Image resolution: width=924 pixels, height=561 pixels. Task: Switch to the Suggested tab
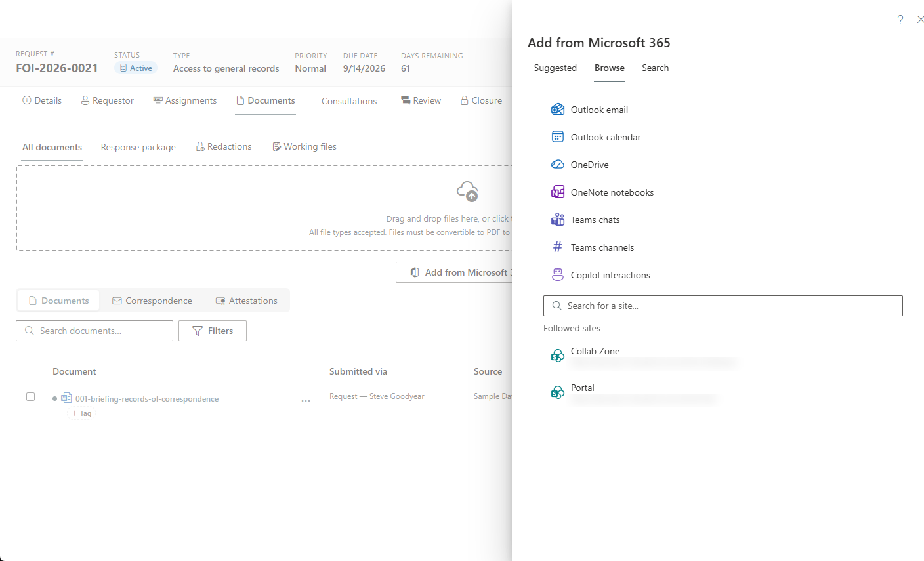point(555,68)
